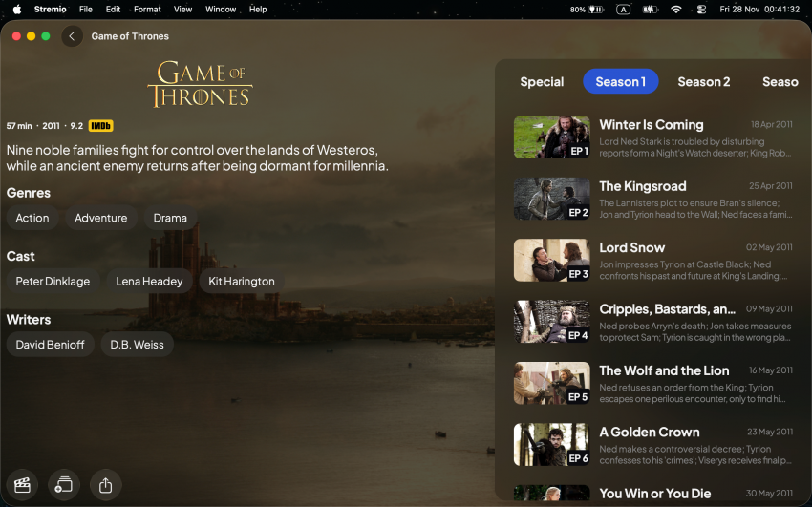Viewport: 812px width, 507px height.
Task: Switch to the Season 2 tab
Action: coord(703,82)
